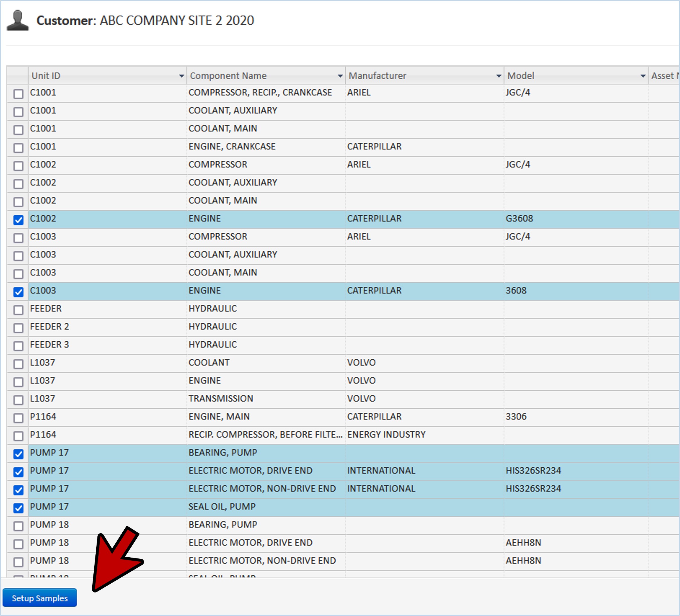Open the Component Name column filter dropdown
680x616 pixels.
point(340,76)
